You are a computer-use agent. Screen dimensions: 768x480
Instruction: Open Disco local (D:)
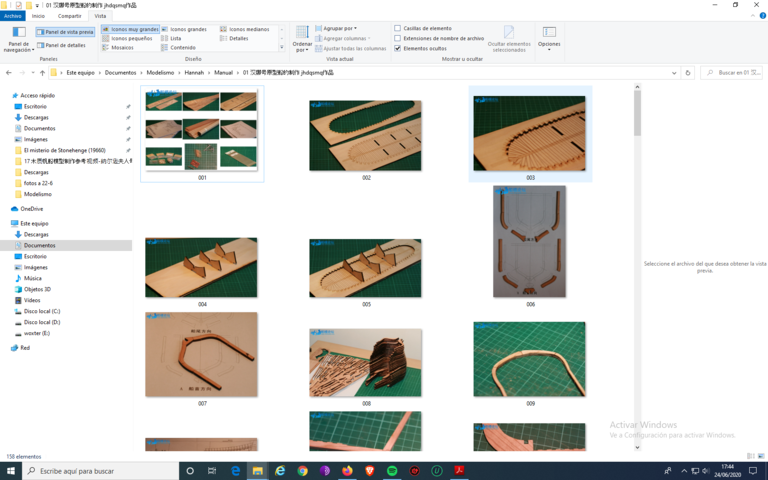click(42, 322)
